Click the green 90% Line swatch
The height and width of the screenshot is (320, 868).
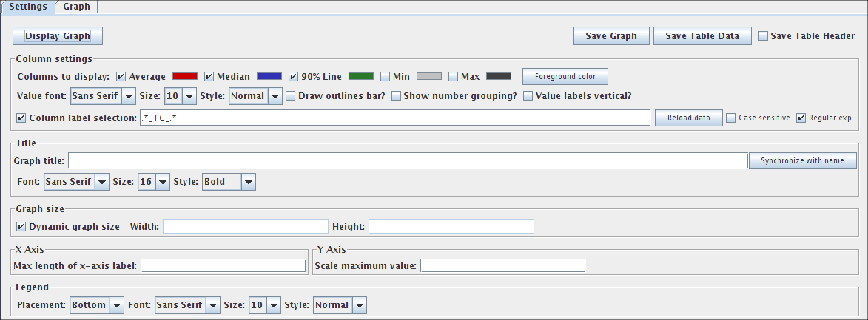click(361, 76)
